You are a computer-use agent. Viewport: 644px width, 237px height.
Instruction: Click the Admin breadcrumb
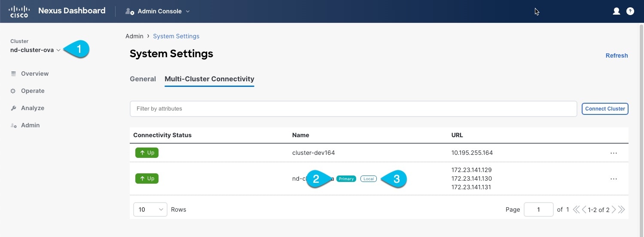(x=134, y=36)
